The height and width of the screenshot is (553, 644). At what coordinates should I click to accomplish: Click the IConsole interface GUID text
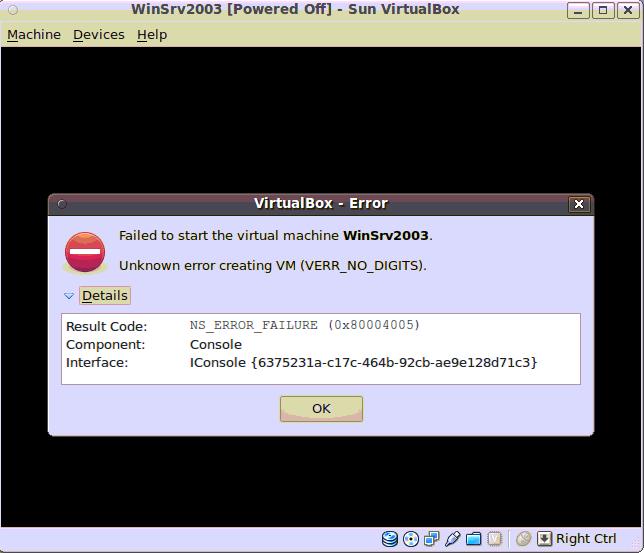(363, 362)
